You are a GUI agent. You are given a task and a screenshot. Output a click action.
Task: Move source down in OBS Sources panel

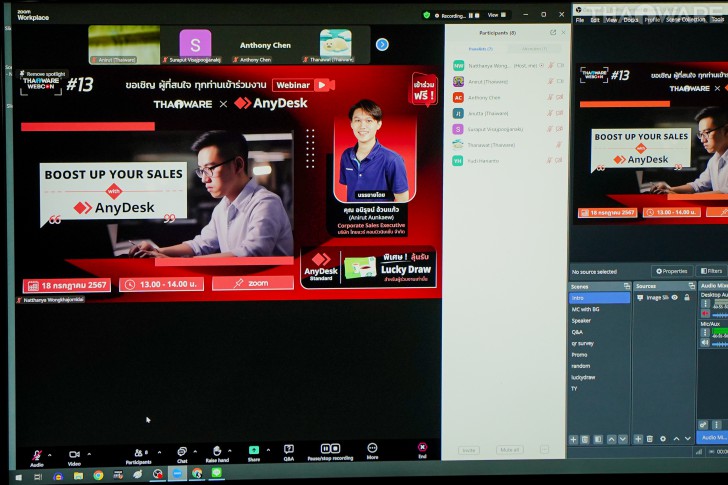click(x=688, y=439)
